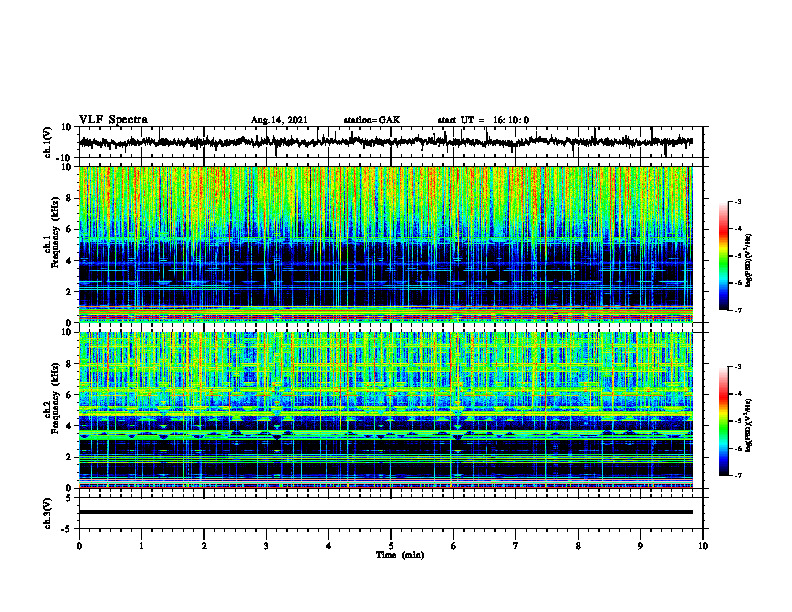The height and width of the screenshot is (612, 792).
Task: Click time axis tick label "5"
Action: 391,546
